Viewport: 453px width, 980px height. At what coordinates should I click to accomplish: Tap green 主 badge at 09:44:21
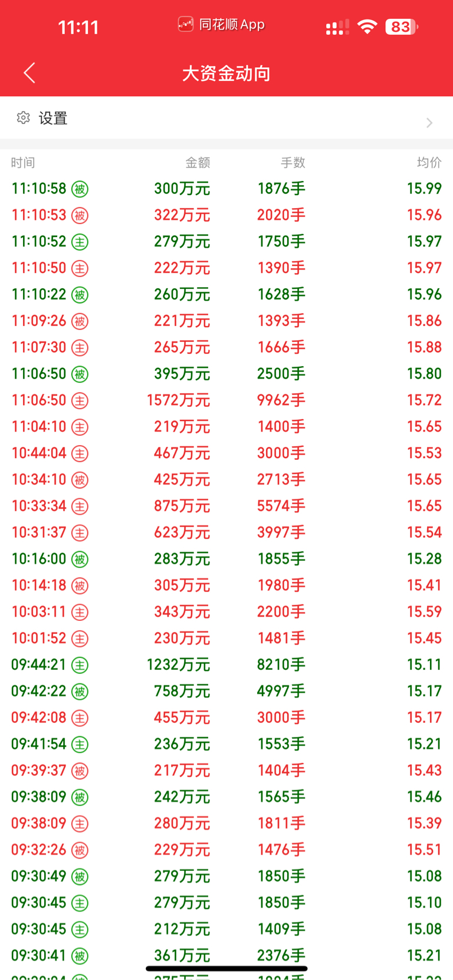pos(80,665)
